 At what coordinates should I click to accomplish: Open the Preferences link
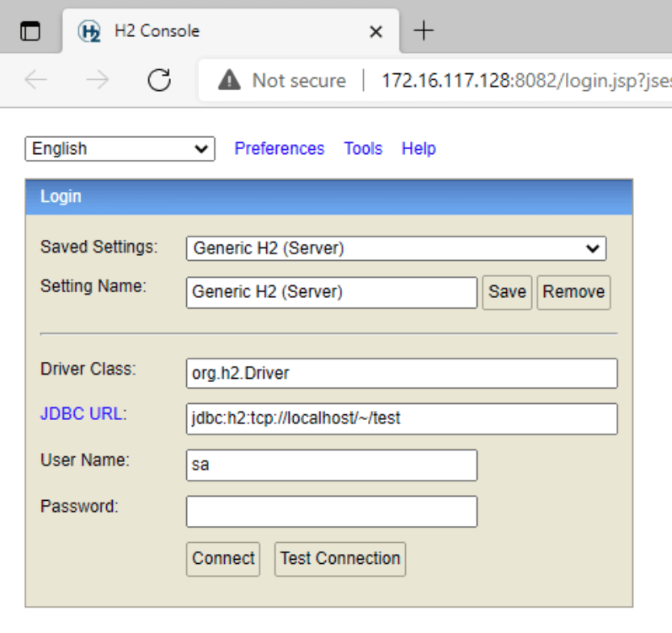(280, 149)
